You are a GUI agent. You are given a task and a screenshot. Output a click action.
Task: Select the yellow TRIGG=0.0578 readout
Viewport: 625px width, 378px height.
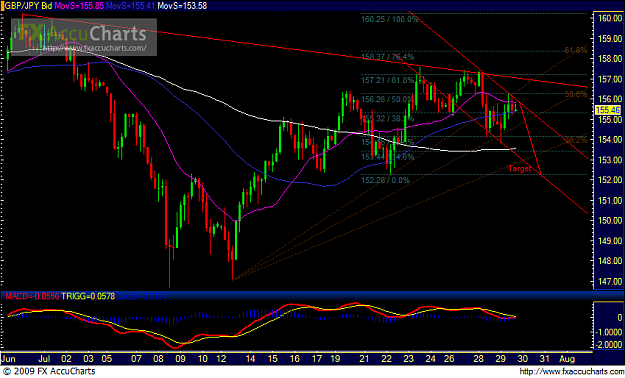88,296
